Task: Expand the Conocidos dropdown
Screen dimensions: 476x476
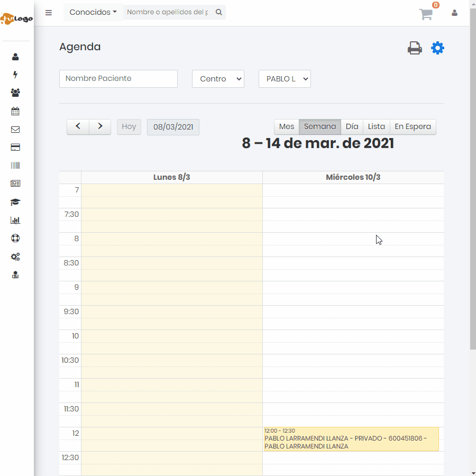Action: (x=93, y=12)
